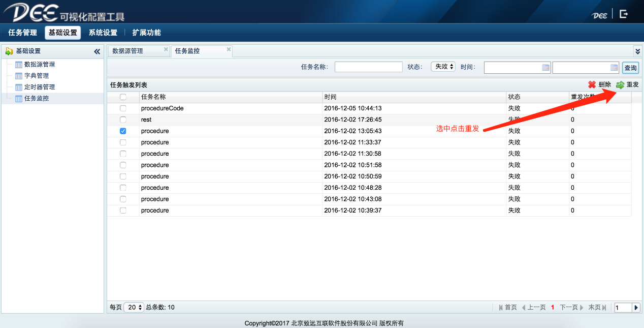Viewport: 644px width, 328px height.
Task: Go to page using arrow button
Action: click(636, 308)
